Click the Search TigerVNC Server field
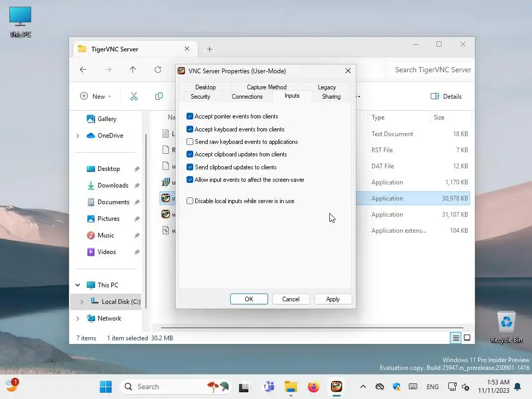The width and height of the screenshot is (532, 399). (x=431, y=70)
